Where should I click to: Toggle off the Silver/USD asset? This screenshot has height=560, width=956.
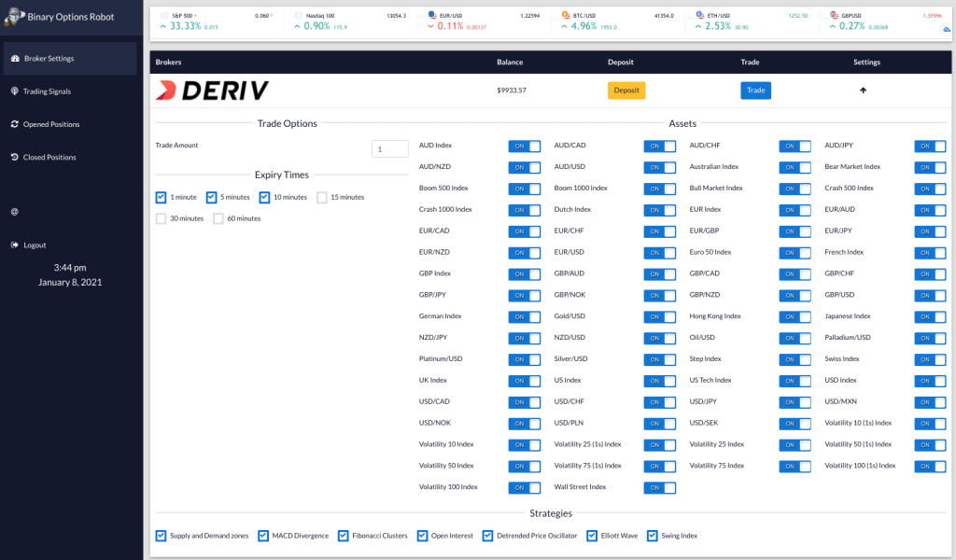(x=660, y=359)
